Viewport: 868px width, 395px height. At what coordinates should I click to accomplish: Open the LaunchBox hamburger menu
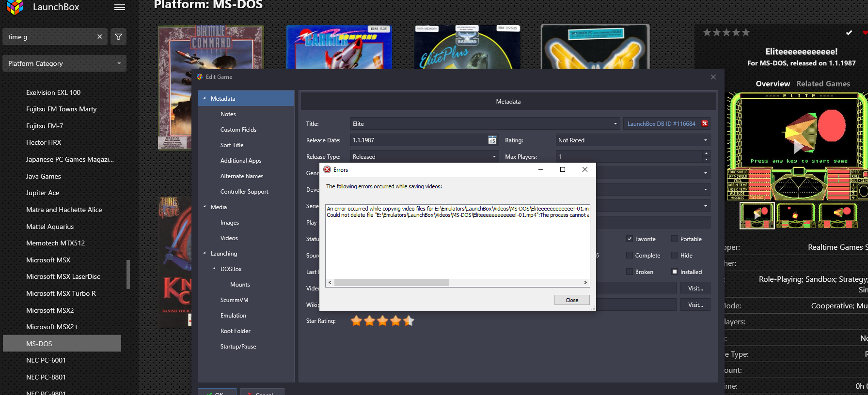(x=119, y=7)
